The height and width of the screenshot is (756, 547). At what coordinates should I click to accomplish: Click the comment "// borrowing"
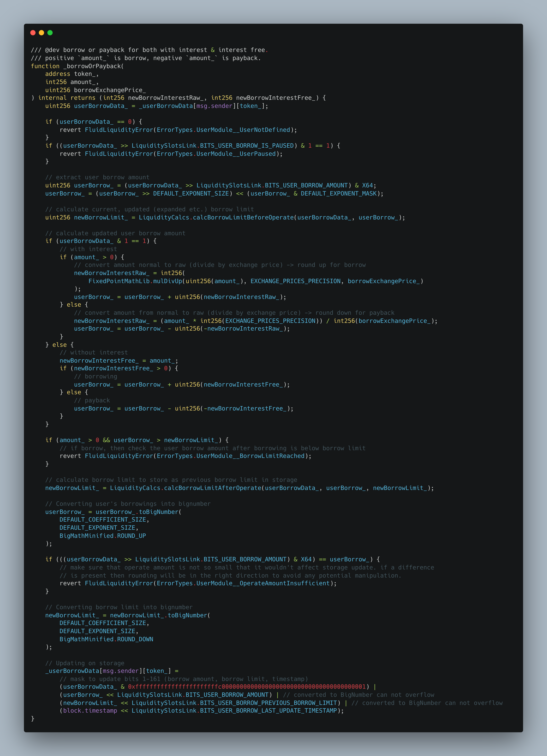coord(96,376)
